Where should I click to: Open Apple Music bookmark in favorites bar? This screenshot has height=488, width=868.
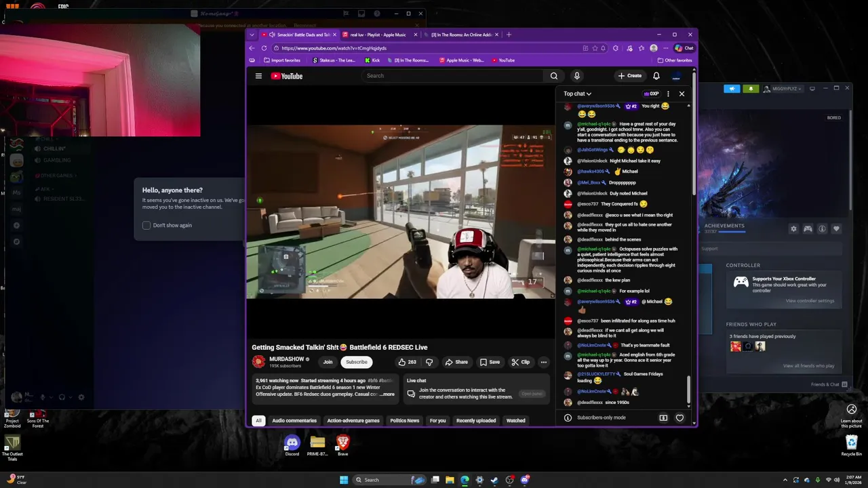[x=462, y=60]
